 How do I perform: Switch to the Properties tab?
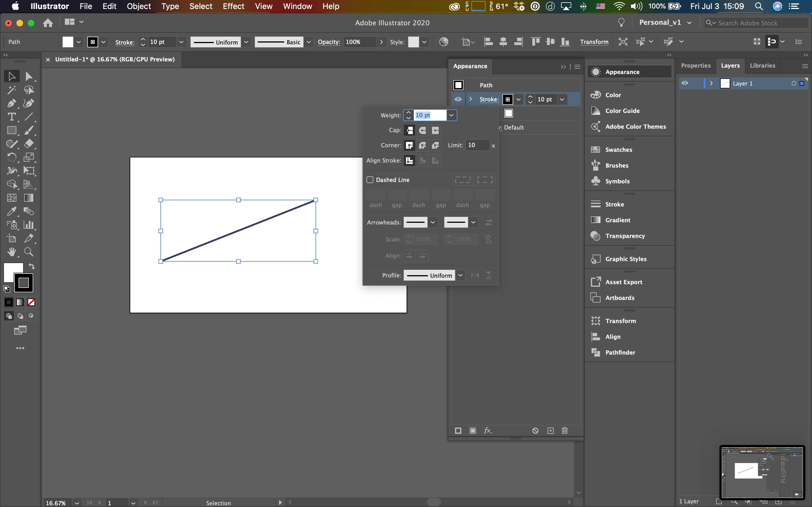pyautogui.click(x=696, y=66)
